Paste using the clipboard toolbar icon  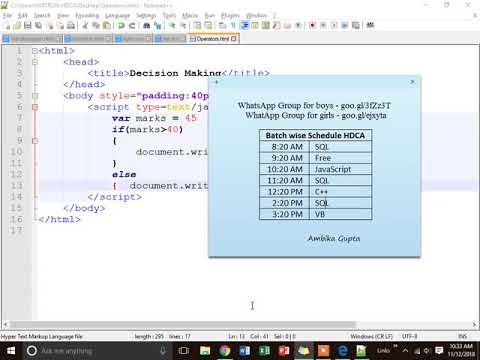107,25
